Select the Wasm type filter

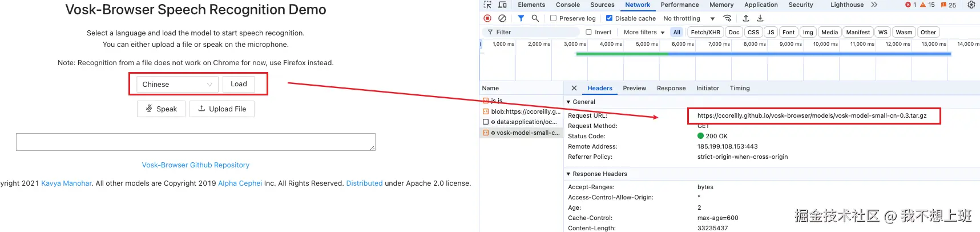904,32
